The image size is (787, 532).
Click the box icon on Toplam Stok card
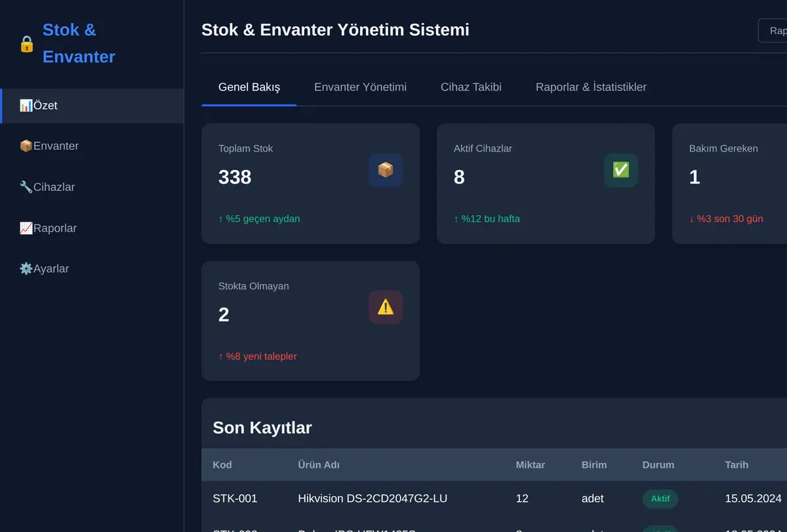coord(386,171)
